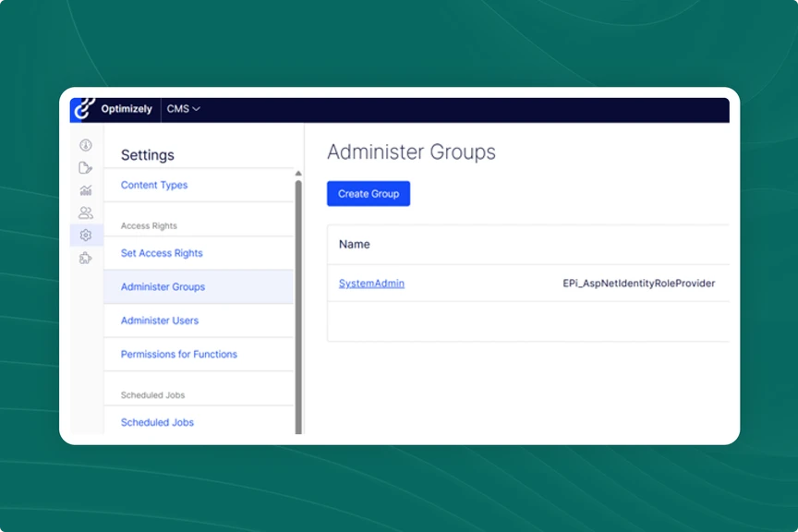Navigate to Scheduled Jobs
This screenshot has height=532, width=798.
click(157, 422)
